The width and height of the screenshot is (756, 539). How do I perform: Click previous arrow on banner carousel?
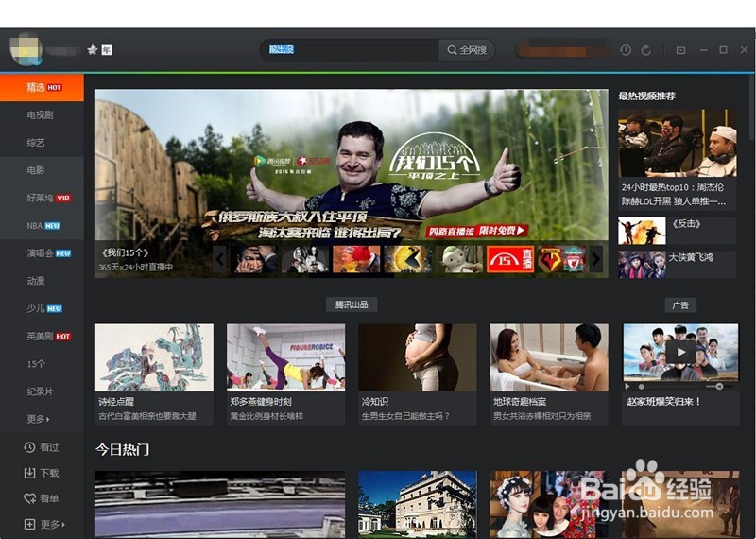tap(220, 259)
